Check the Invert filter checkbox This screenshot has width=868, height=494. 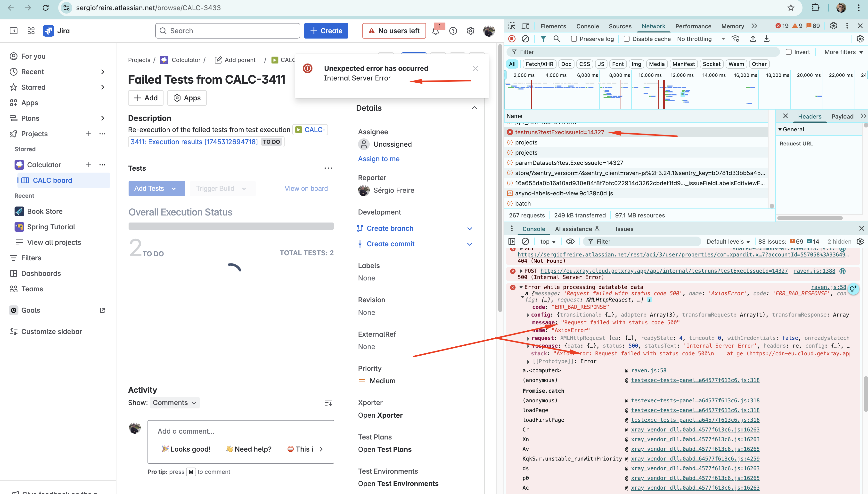click(x=789, y=52)
